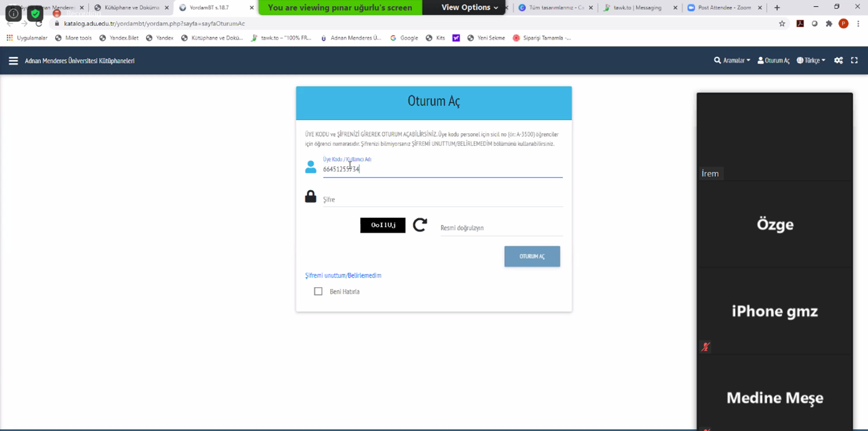Viewport: 868px width, 431px height.
Task: Toggle fullscreen icon in library header
Action: click(854, 61)
